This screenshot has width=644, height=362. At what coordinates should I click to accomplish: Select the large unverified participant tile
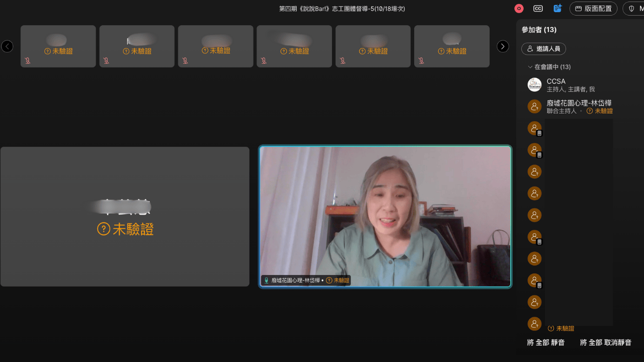point(125,216)
